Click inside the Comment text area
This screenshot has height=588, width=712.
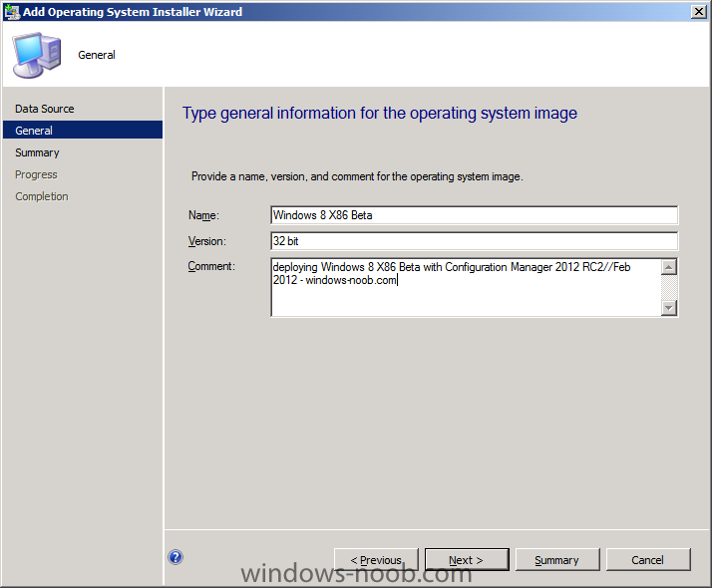[x=466, y=287]
